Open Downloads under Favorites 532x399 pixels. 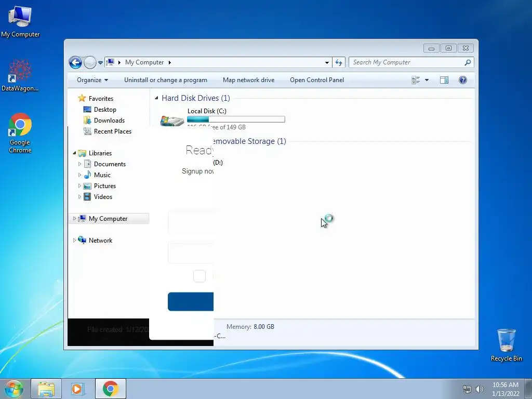(x=109, y=120)
